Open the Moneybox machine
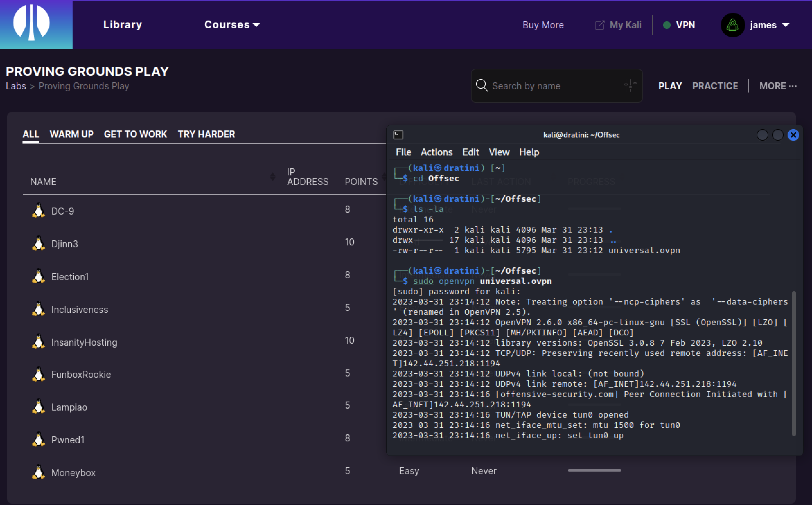812x505 pixels. coord(73,472)
